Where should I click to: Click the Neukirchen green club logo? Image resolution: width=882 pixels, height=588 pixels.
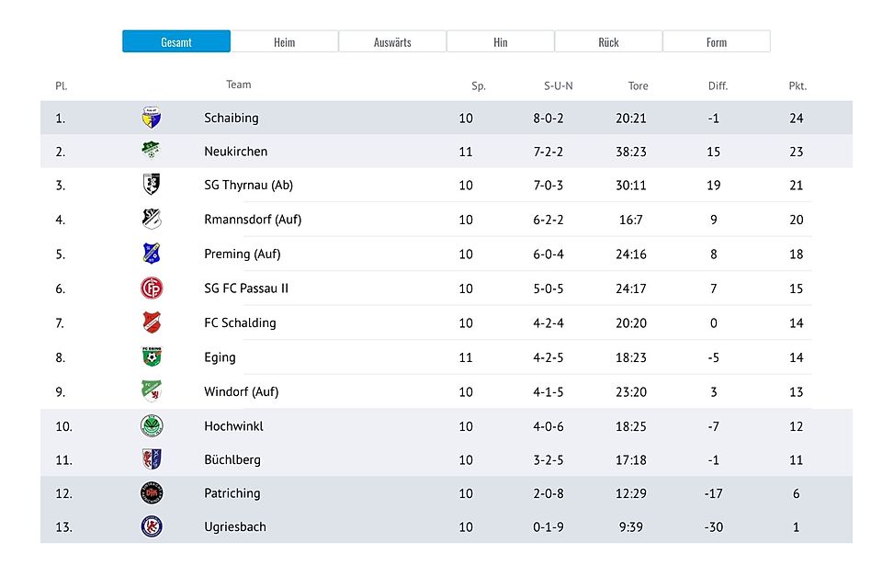(x=152, y=151)
